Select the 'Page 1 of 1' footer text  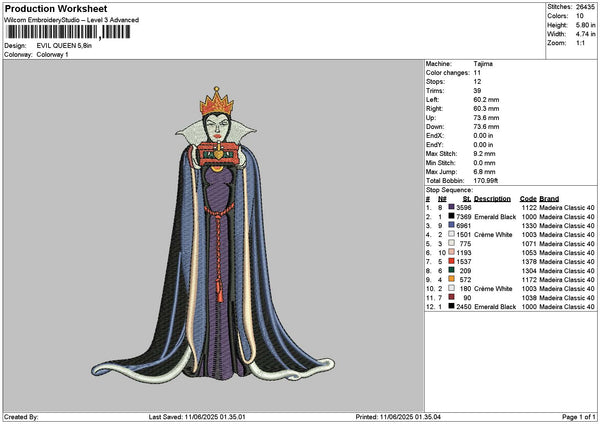click(x=579, y=417)
